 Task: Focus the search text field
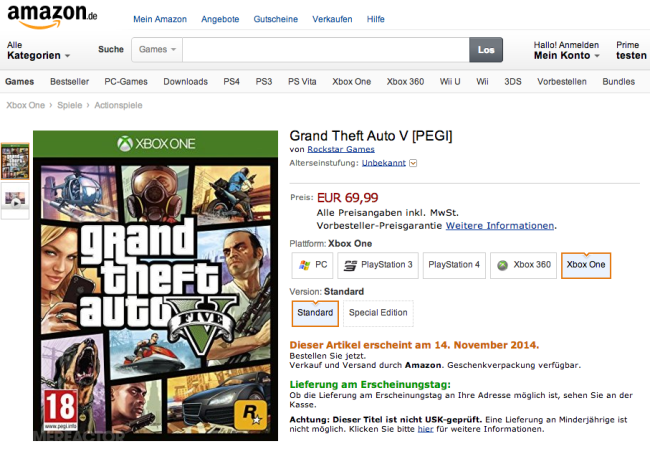coord(326,50)
